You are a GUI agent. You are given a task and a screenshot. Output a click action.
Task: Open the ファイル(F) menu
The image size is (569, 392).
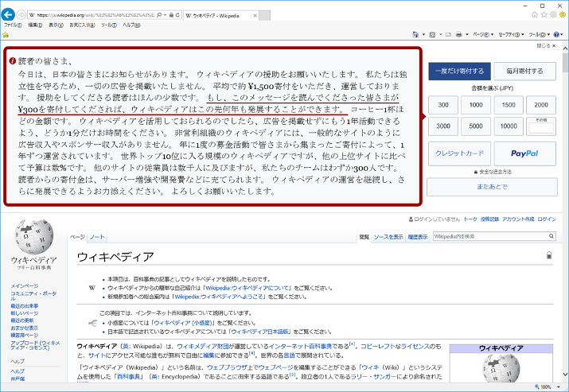(x=13, y=25)
